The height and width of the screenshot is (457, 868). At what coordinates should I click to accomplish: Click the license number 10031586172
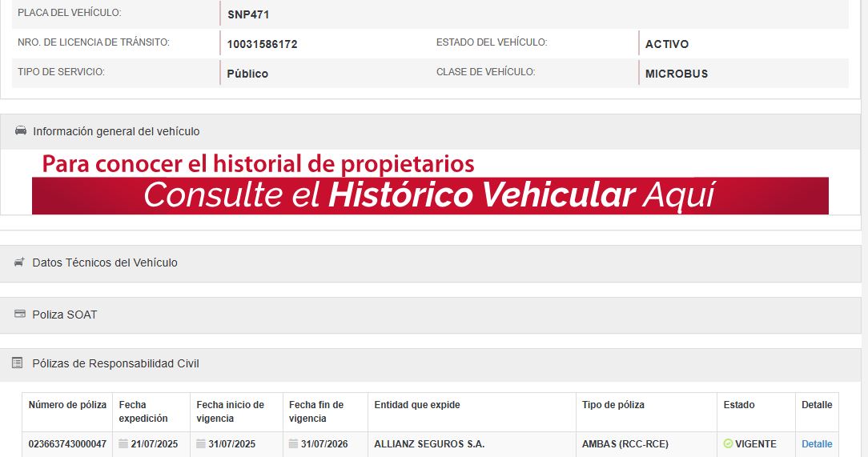click(x=262, y=44)
